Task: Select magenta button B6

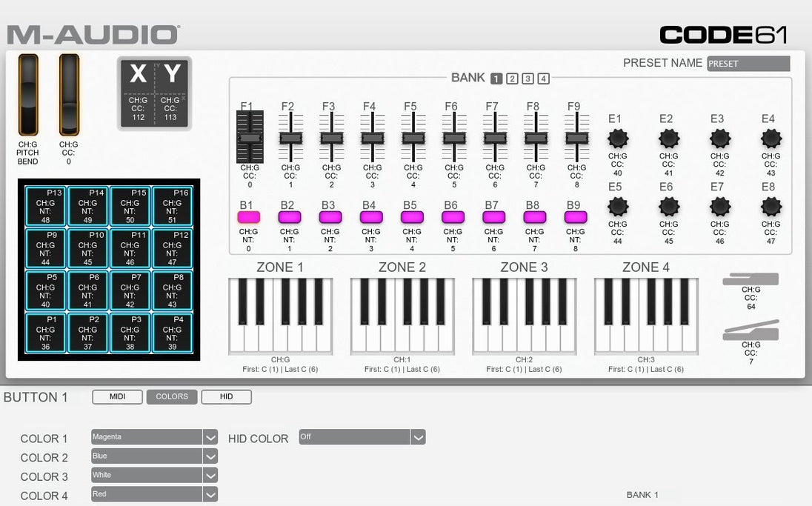Action: point(453,217)
